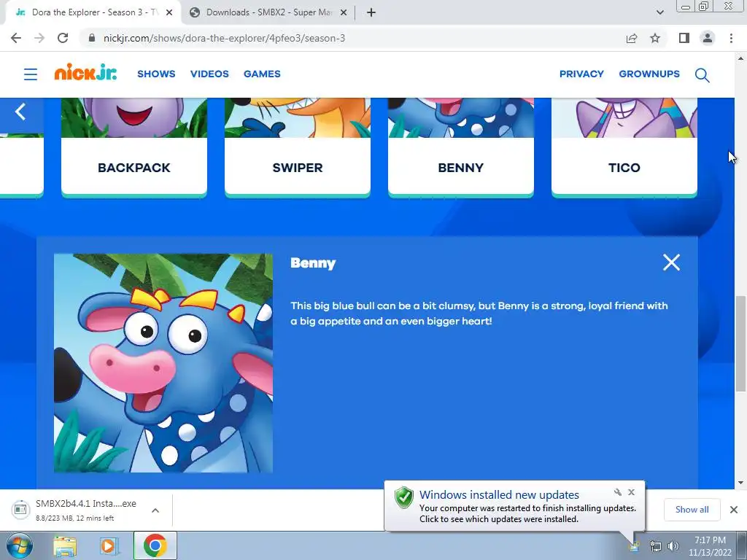Close the downloads bar
This screenshot has width=747, height=560.
[734, 510]
